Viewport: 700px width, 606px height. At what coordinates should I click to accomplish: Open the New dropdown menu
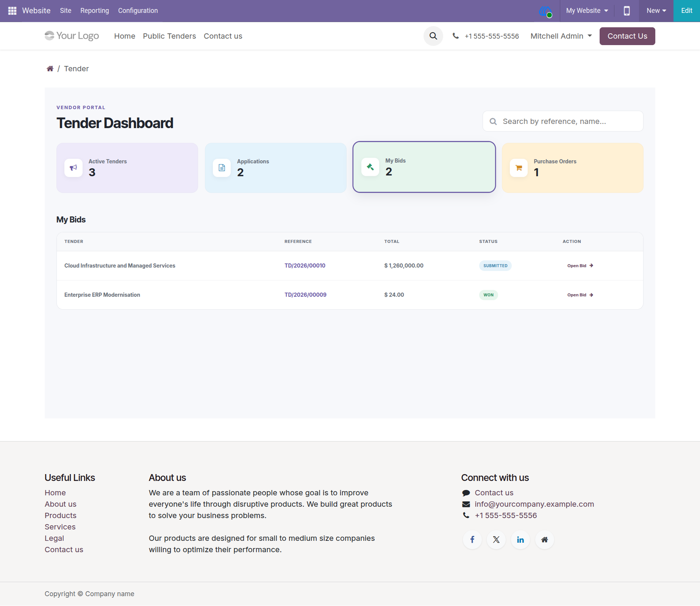(656, 11)
